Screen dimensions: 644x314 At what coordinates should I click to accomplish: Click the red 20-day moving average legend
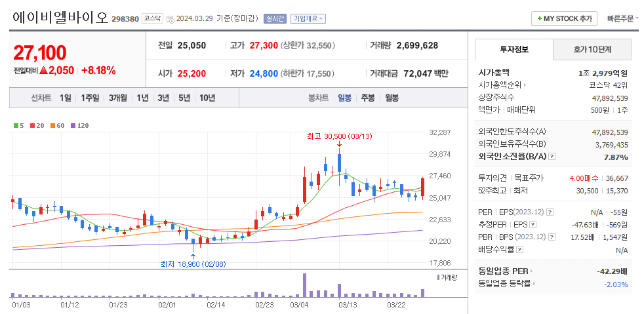click(x=36, y=126)
